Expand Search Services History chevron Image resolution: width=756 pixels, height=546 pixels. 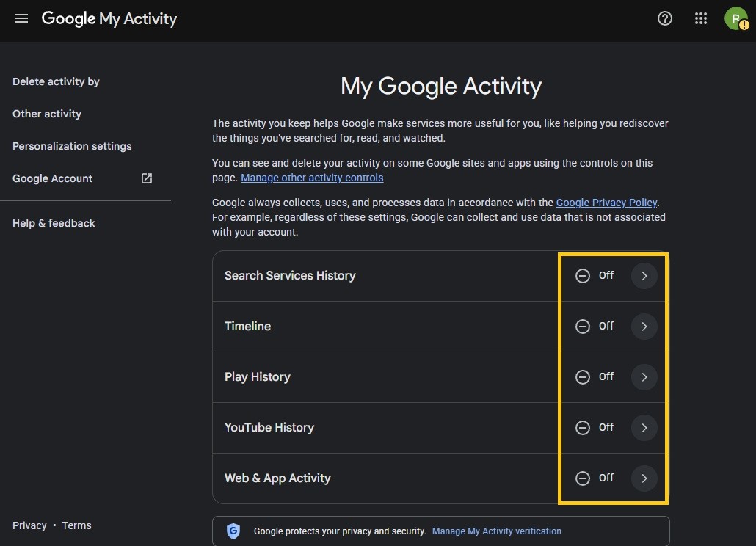644,276
